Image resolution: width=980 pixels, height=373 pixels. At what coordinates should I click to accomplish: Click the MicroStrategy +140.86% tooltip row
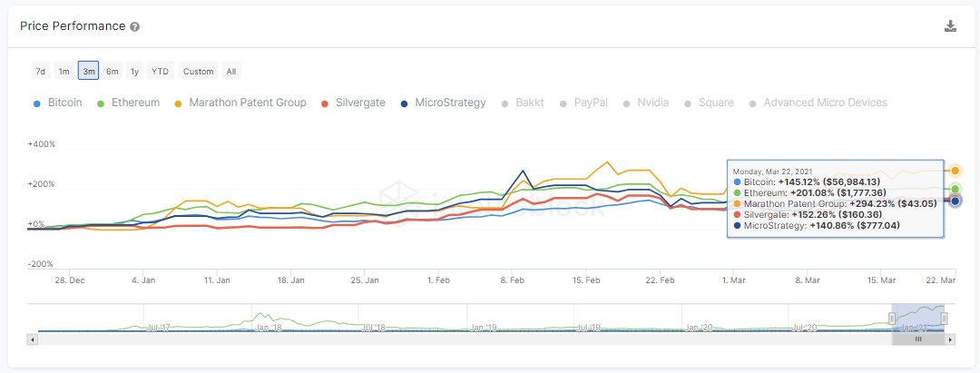[817, 226]
